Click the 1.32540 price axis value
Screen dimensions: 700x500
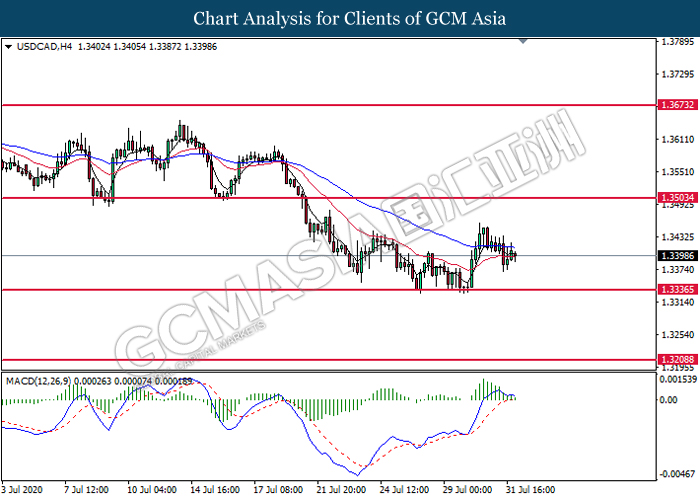pos(678,335)
